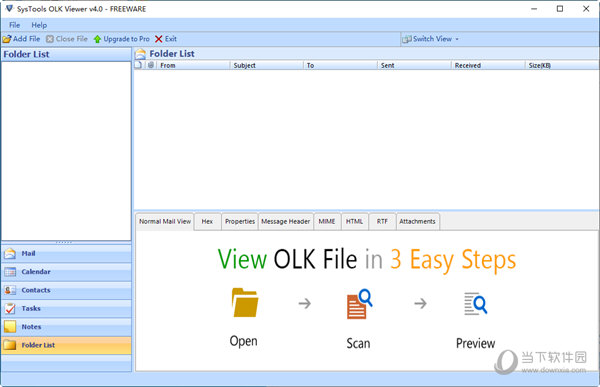Click the Calendar icon in sidebar
Viewport: 600px width, 387px height.
[10, 272]
